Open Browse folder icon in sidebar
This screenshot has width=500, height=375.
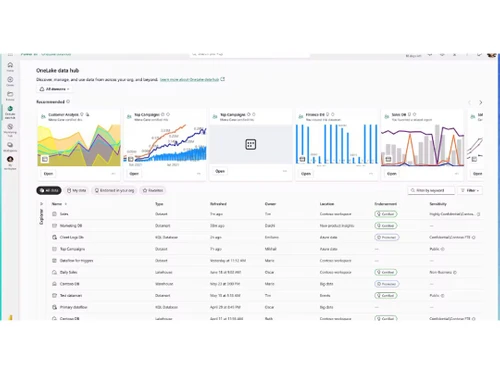click(10, 96)
